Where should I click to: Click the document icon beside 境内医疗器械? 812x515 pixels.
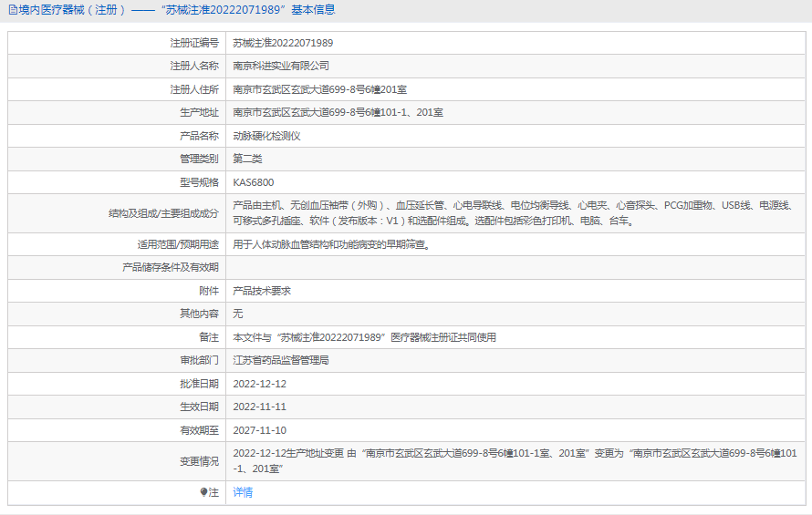[13, 10]
